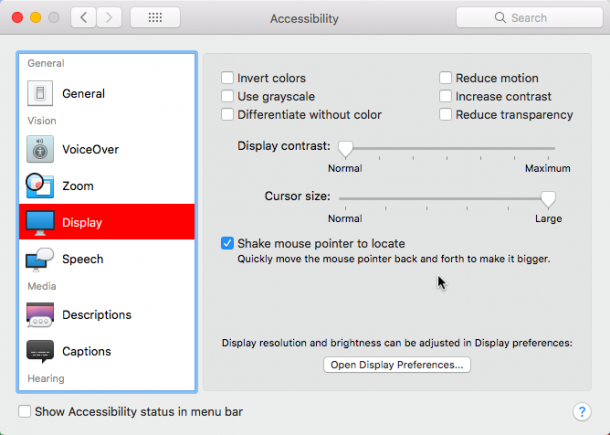Click the Display contrast slider knob
This screenshot has width=610, height=435.
[345, 149]
